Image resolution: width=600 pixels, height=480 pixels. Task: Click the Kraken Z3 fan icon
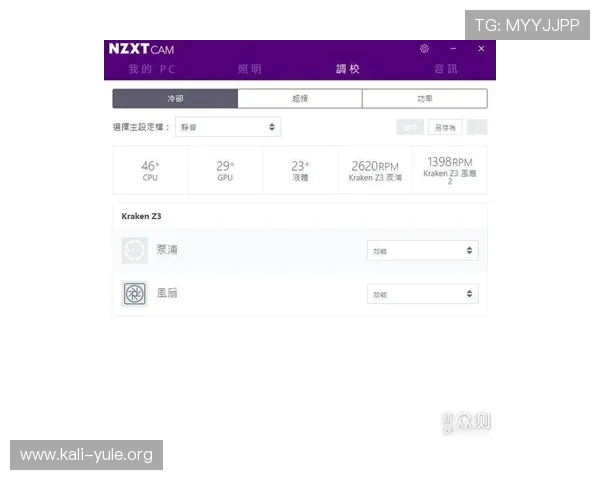[135, 294]
